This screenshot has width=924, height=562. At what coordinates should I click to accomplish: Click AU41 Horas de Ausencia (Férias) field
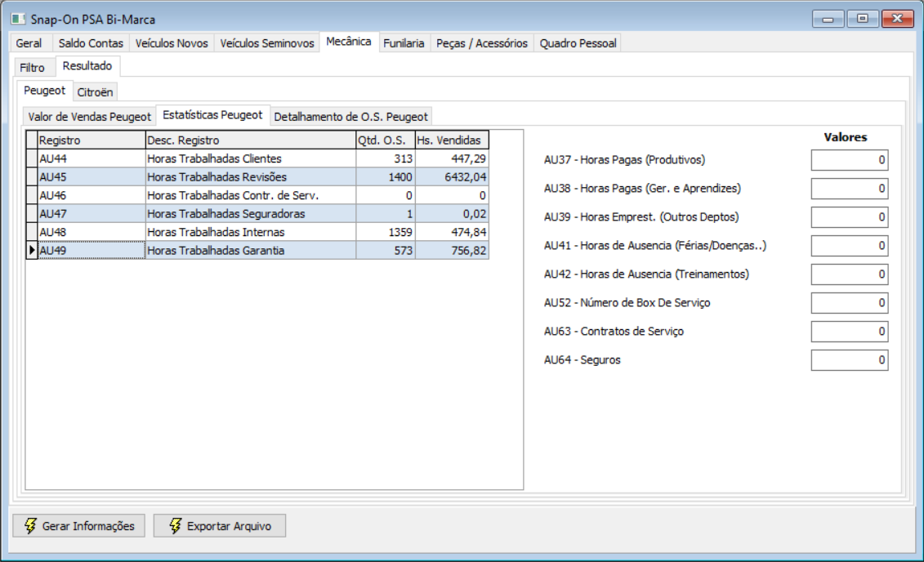(x=849, y=246)
